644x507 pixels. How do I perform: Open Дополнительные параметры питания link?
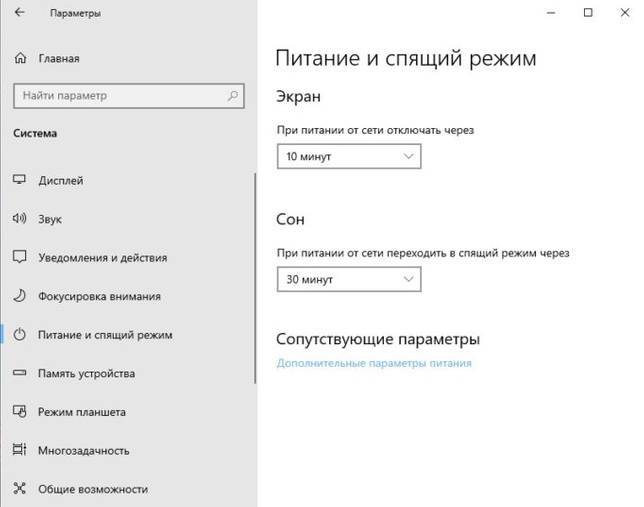[374, 363]
